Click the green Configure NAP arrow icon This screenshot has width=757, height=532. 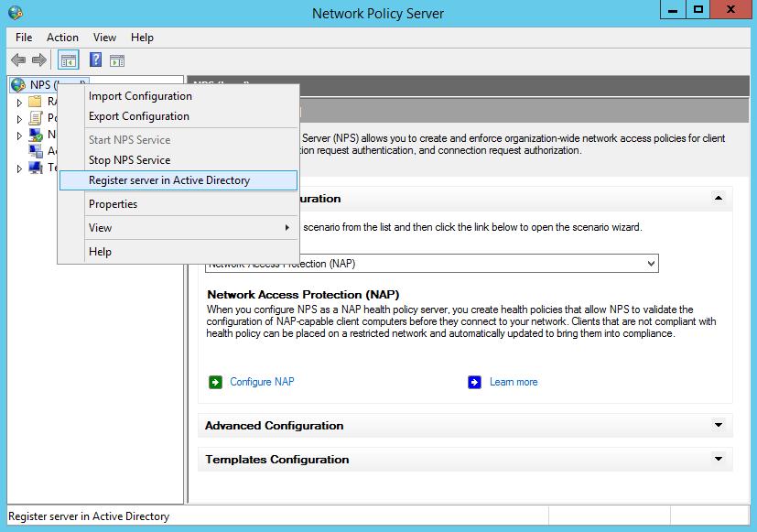215,382
